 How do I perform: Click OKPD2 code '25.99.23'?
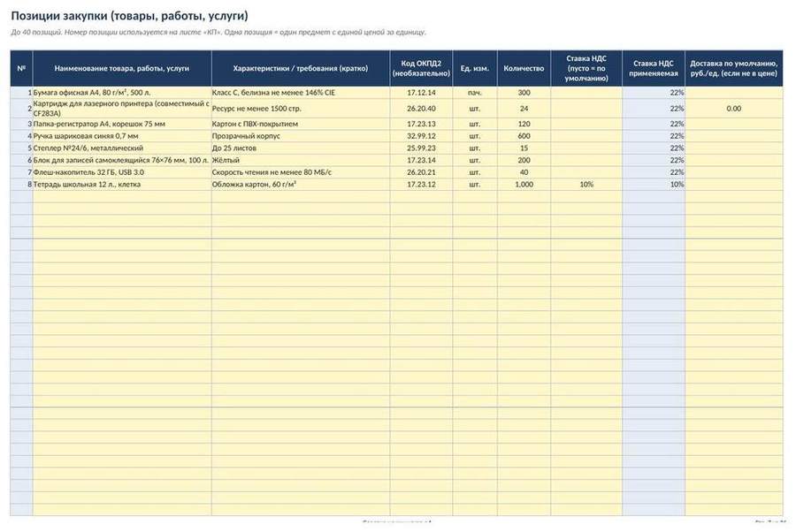[x=421, y=148]
